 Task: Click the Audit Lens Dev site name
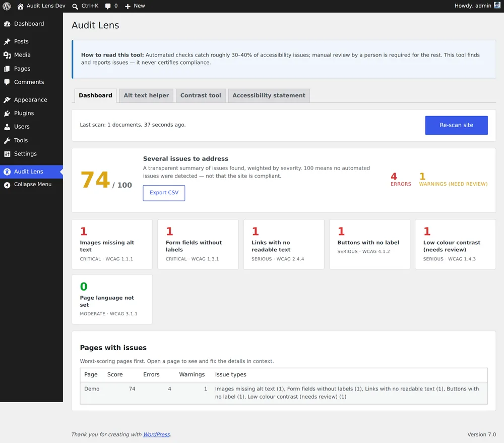pos(46,6)
